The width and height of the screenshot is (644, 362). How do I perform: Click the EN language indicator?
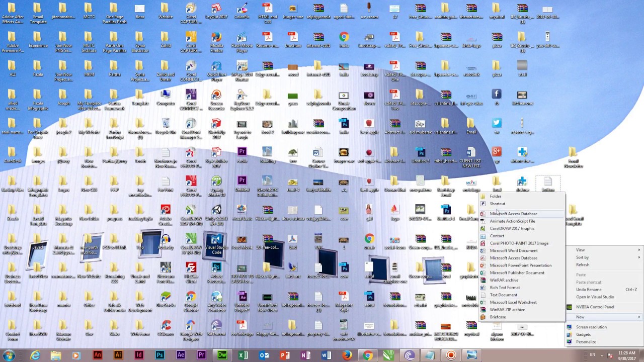click(592, 355)
